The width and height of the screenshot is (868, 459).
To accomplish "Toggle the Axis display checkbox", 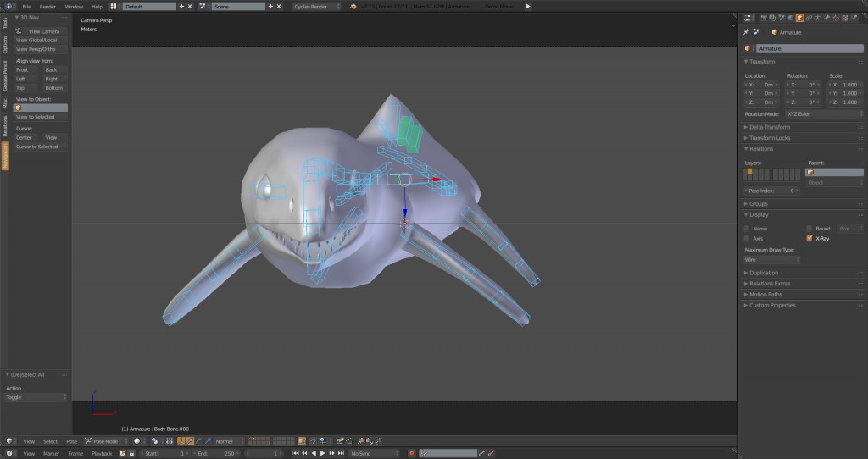I will click(x=747, y=238).
